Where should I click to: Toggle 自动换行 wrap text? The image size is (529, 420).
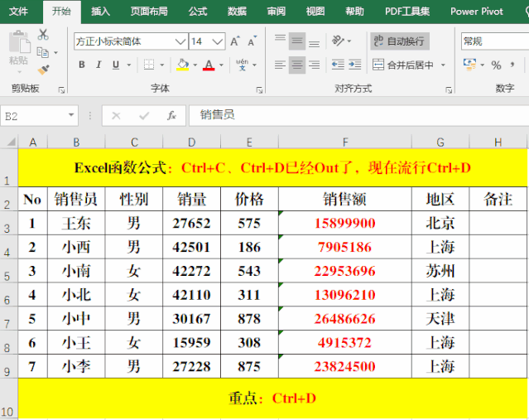(x=399, y=41)
